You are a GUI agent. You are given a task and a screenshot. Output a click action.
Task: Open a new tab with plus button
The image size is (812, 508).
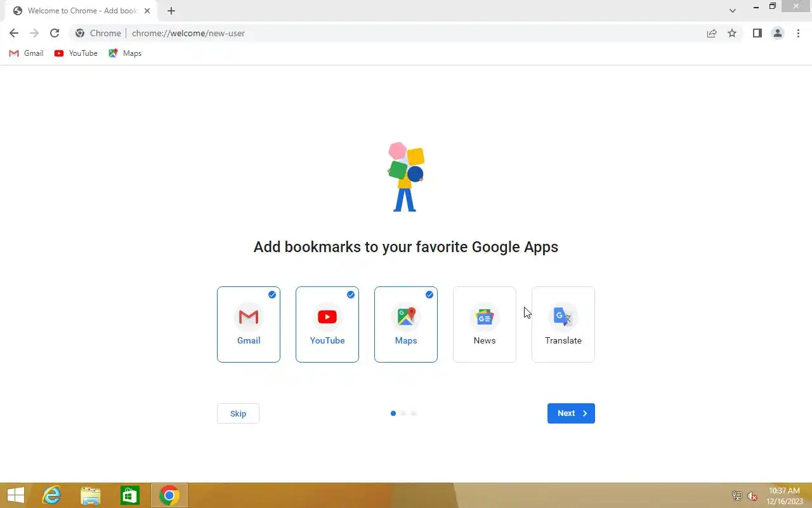click(x=171, y=11)
